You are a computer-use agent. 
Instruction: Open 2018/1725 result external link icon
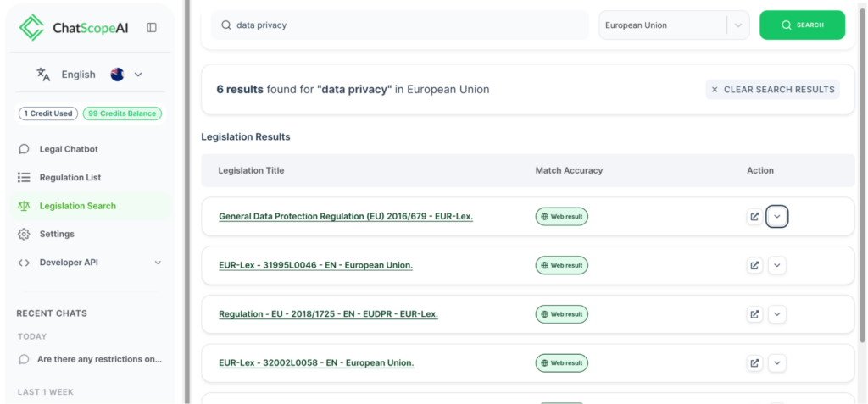point(754,313)
